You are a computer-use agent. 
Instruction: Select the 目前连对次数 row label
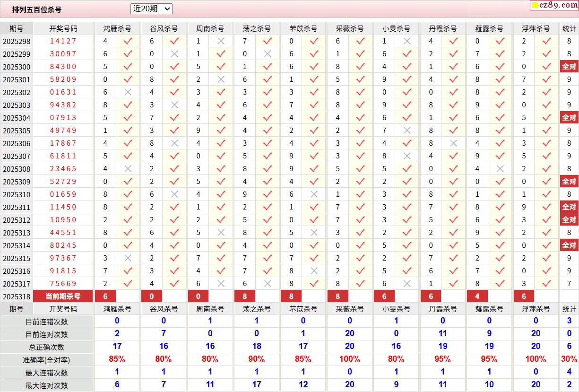pyautogui.click(x=47, y=334)
